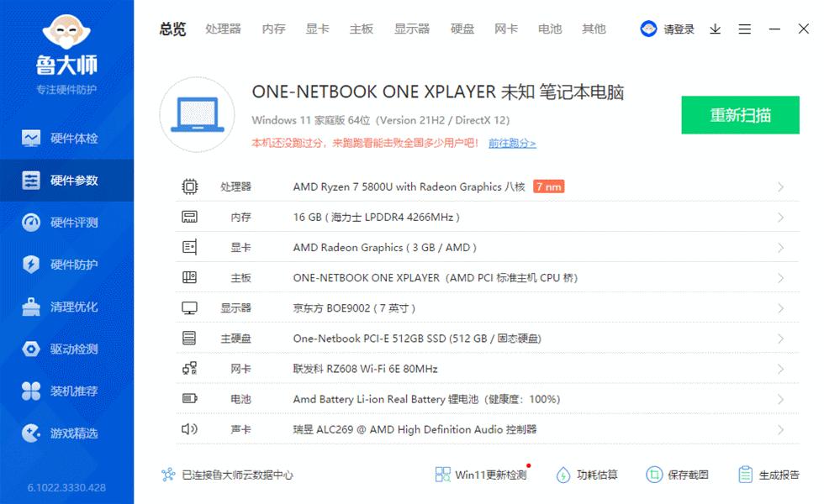The width and height of the screenshot is (824, 504).
Task: Click the download arrow icon
Action: 715,29
